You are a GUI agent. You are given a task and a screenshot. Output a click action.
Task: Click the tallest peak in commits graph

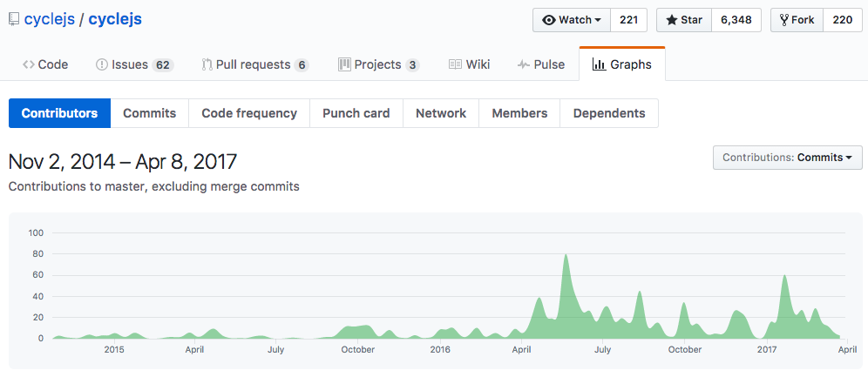(x=566, y=255)
